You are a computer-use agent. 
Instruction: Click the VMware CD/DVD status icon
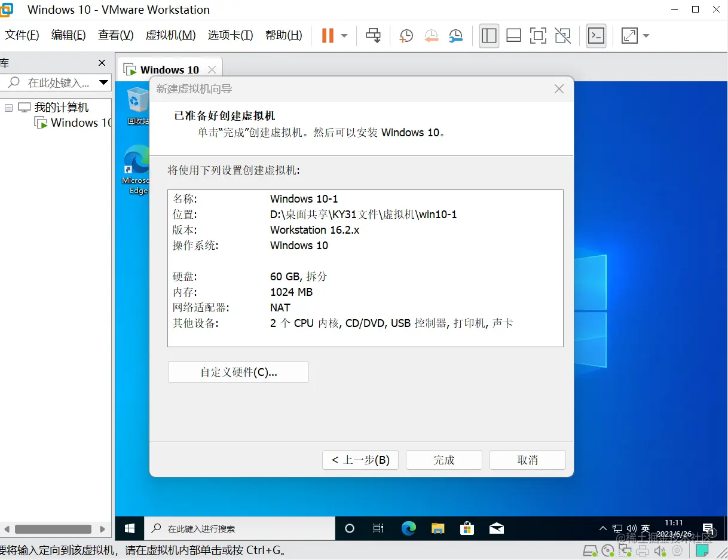click(608, 551)
